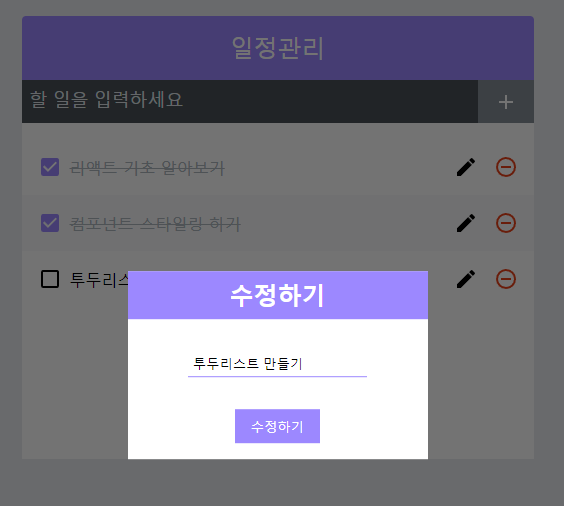Focus the edit field containing 투두리스트 만들기
The image size is (564, 506).
[x=277, y=364]
